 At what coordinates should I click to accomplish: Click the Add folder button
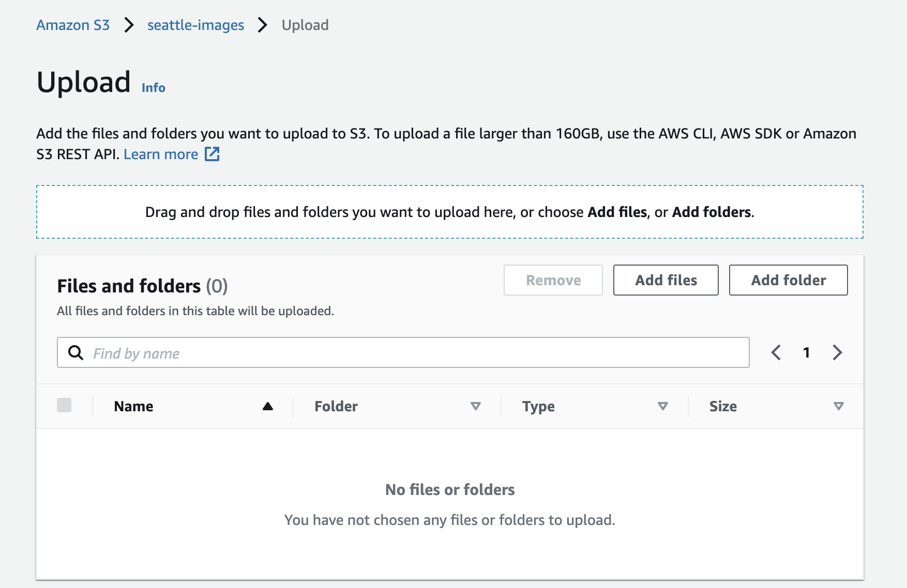[x=788, y=280]
